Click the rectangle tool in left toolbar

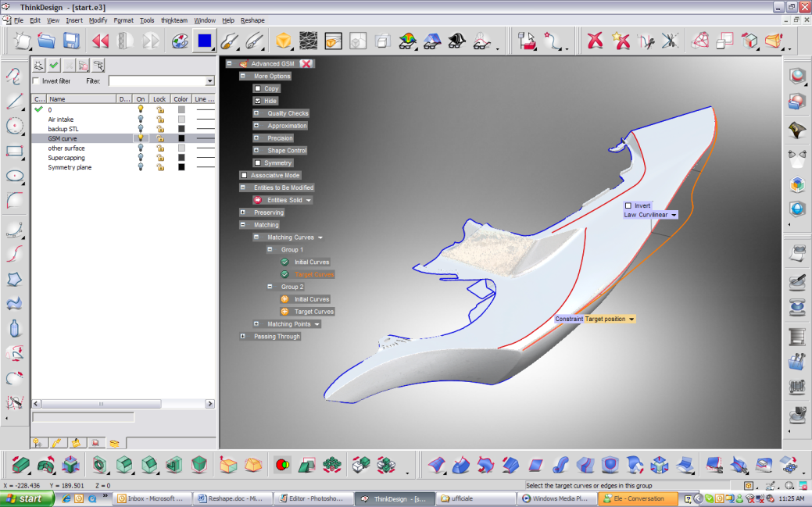[14, 151]
